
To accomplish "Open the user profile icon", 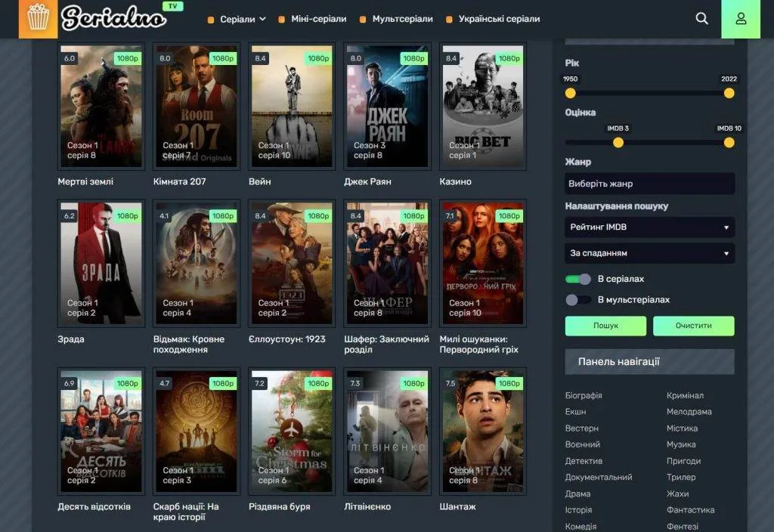I will coord(741,19).
